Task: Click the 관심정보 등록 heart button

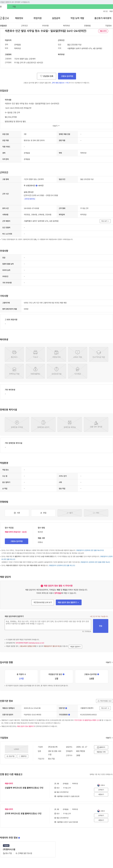Action: pyautogui.click(x=46, y=76)
